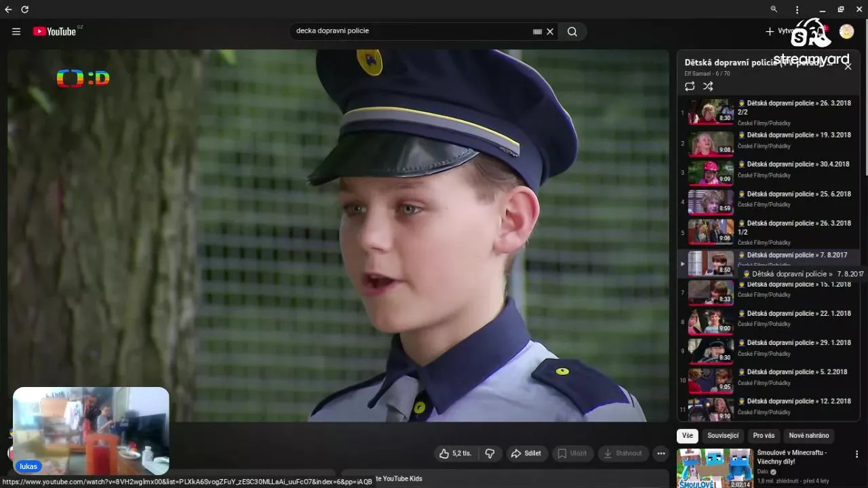Click the lukas webcam overlay
The width and height of the screenshot is (868, 488).
[x=91, y=431]
